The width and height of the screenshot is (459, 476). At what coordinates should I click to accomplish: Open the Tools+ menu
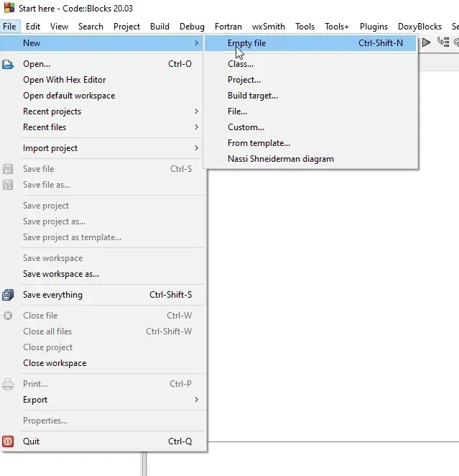(x=337, y=27)
